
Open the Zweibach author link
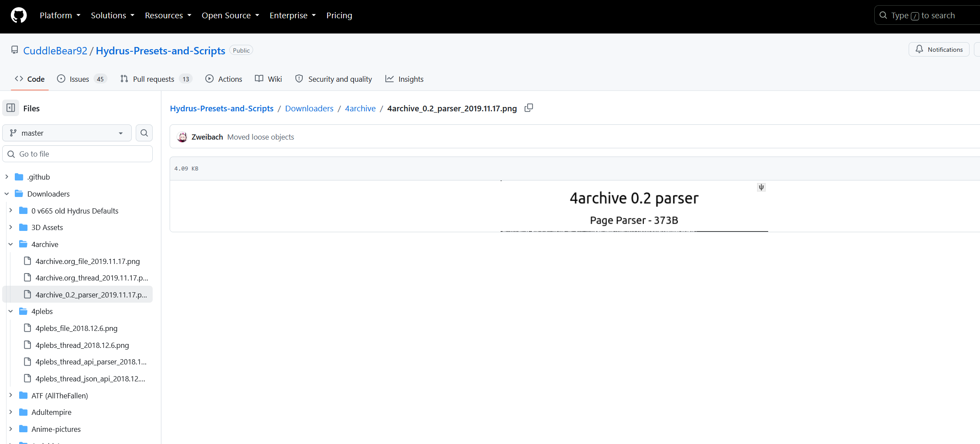[x=207, y=137]
